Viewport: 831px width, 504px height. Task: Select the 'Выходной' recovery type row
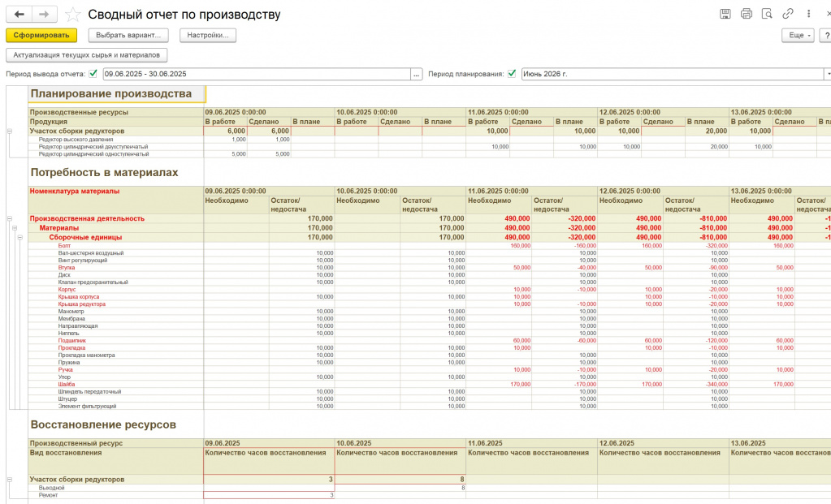[116, 488]
